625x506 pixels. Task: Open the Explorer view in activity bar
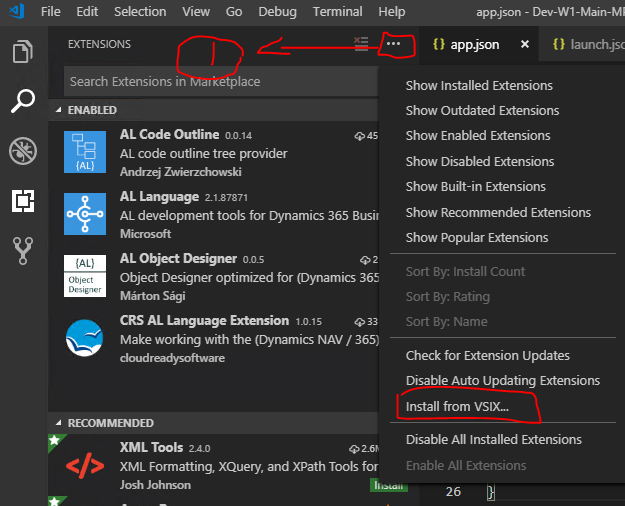point(22,51)
